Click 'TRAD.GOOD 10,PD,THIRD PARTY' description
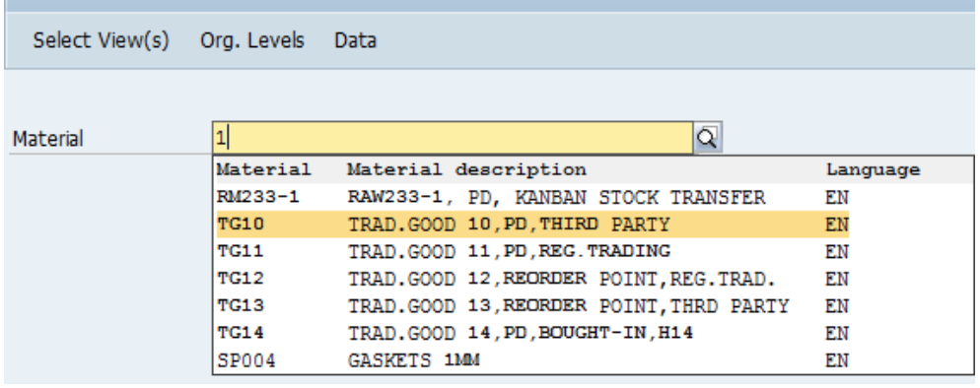 click(509, 224)
